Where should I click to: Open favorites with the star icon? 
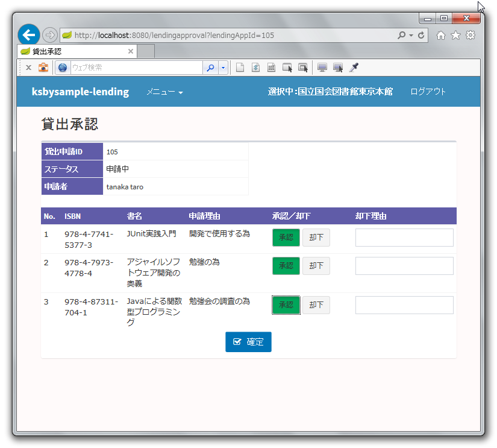(455, 35)
